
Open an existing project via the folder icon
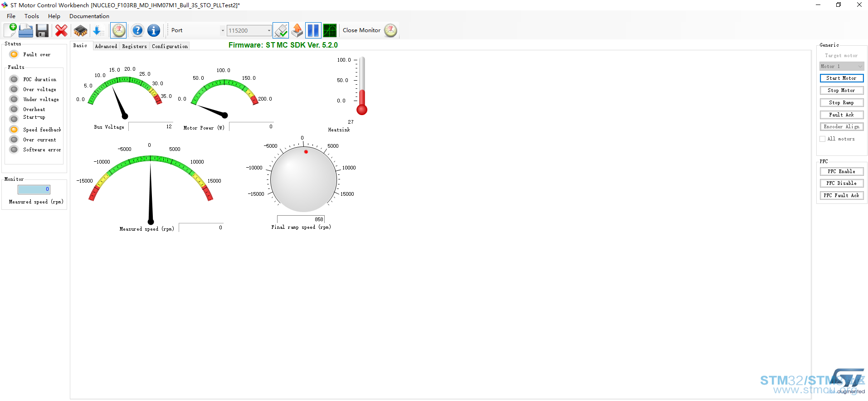tap(26, 30)
